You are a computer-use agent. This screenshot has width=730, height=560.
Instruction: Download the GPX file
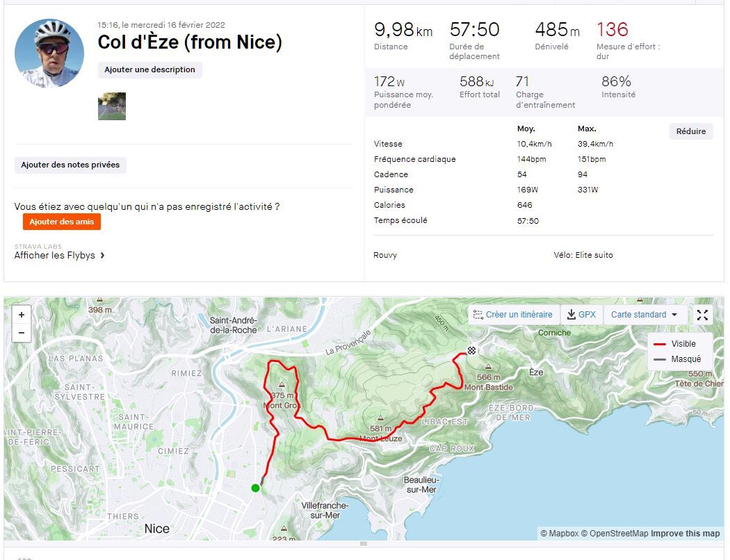[581, 315]
